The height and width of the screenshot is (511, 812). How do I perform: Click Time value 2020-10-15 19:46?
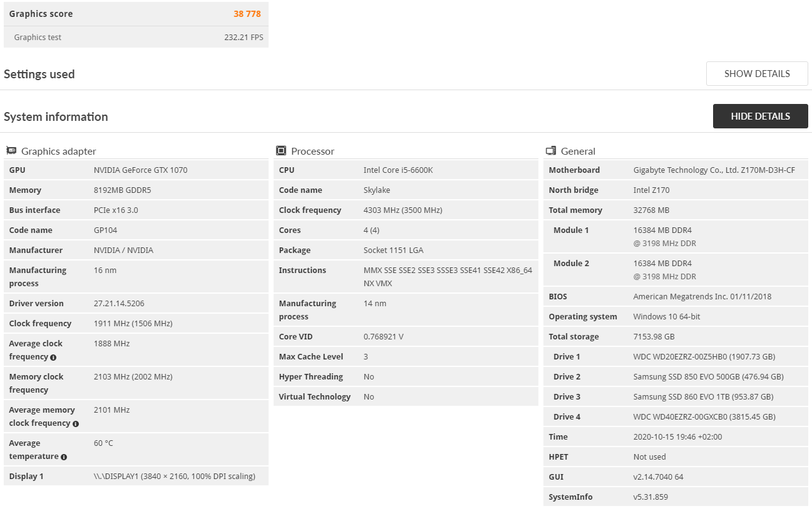pyautogui.click(x=677, y=436)
